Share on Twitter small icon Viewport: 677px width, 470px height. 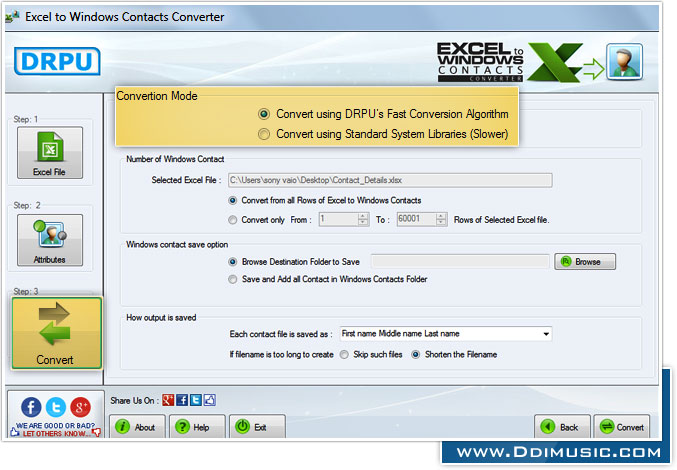196,400
